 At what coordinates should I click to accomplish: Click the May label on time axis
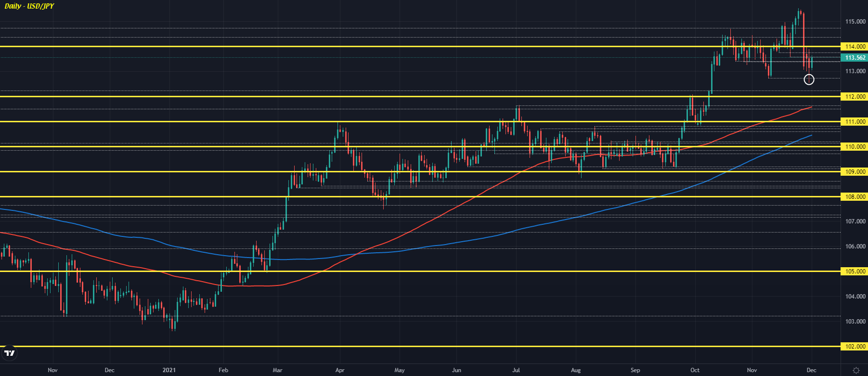pos(400,370)
